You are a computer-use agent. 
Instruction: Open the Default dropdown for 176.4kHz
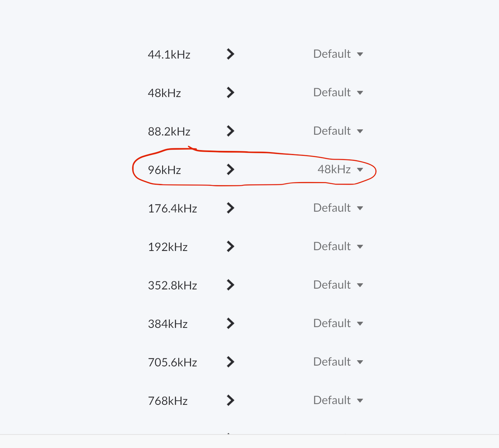click(338, 208)
